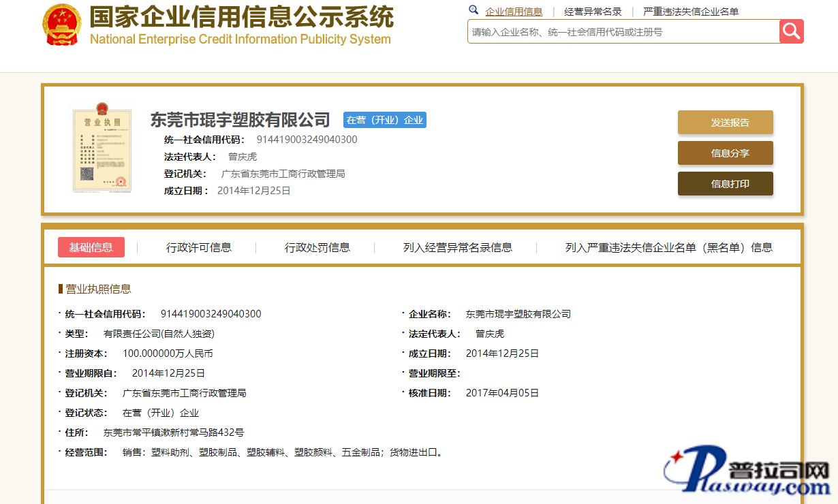Screen dimensions: 838x504
Task: Open the 行政处罚信息 tab
Action: click(317, 247)
